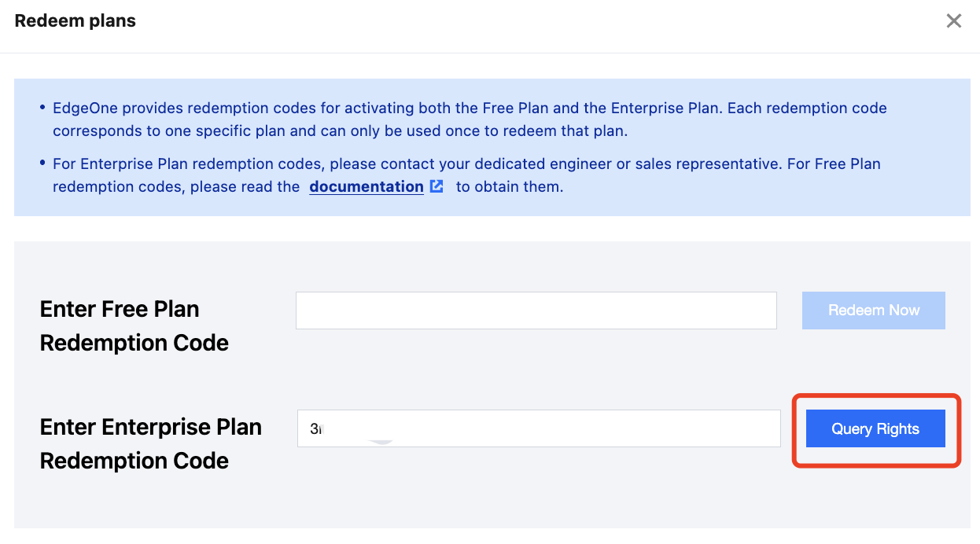The width and height of the screenshot is (980, 544).
Task: Click the first bullet marker in the notice
Action: [42, 106]
